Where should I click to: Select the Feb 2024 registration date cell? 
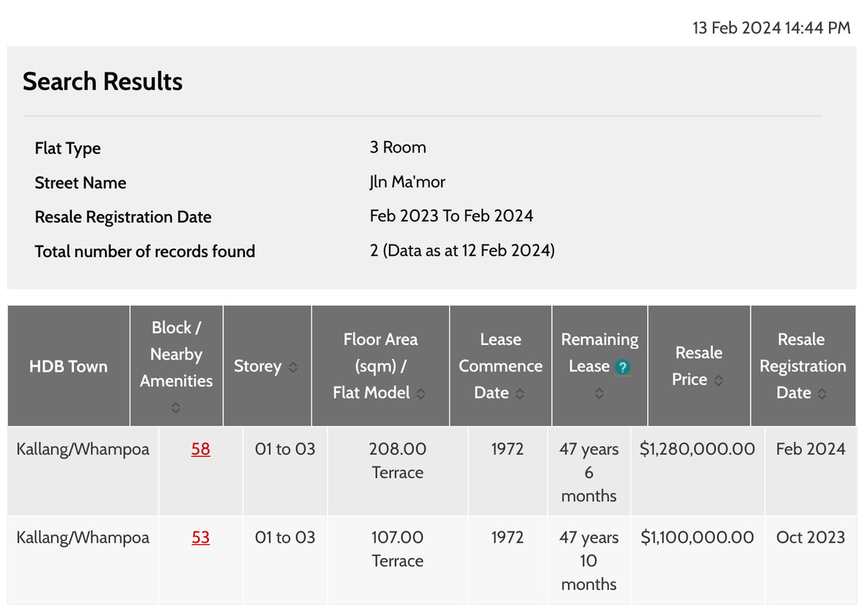click(x=811, y=449)
